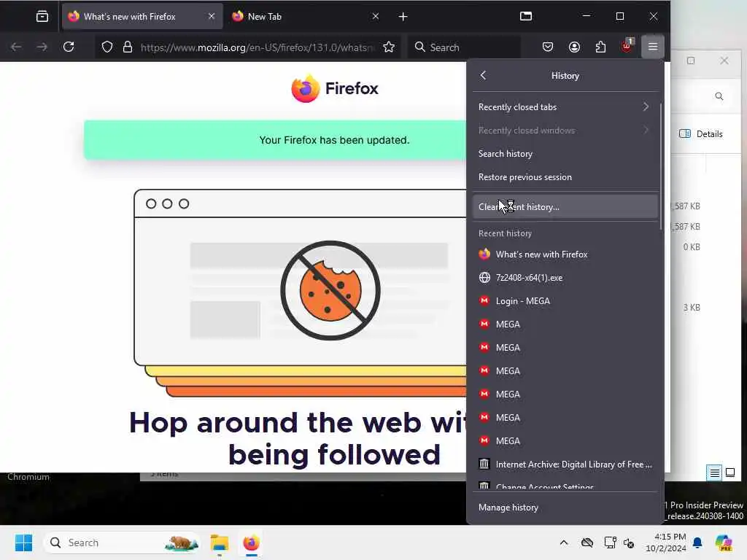Click the Firefox logo on the page
747x560 pixels.
[334, 88]
